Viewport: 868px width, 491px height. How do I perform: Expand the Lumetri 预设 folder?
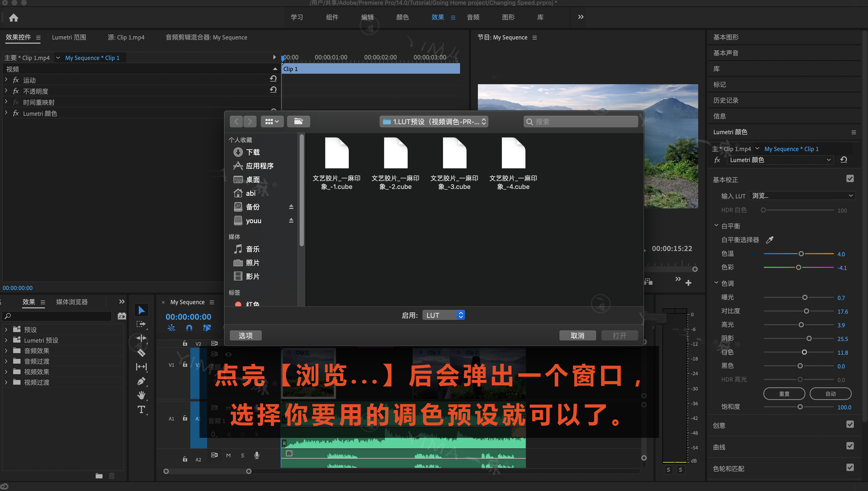[6, 340]
